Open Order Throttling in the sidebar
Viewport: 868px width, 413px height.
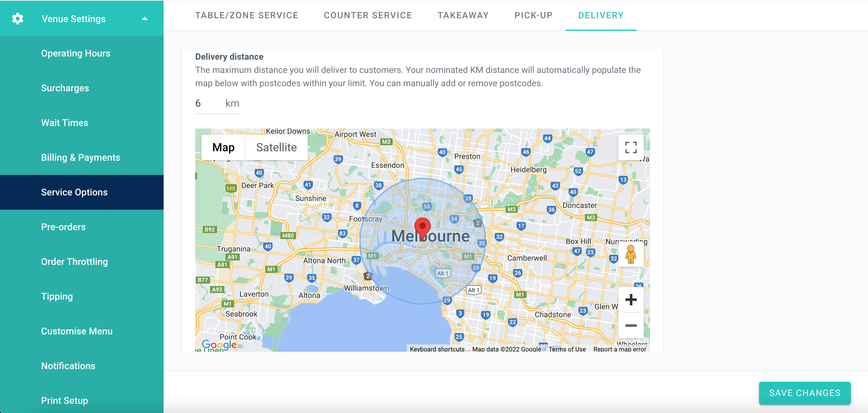pos(75,261)
